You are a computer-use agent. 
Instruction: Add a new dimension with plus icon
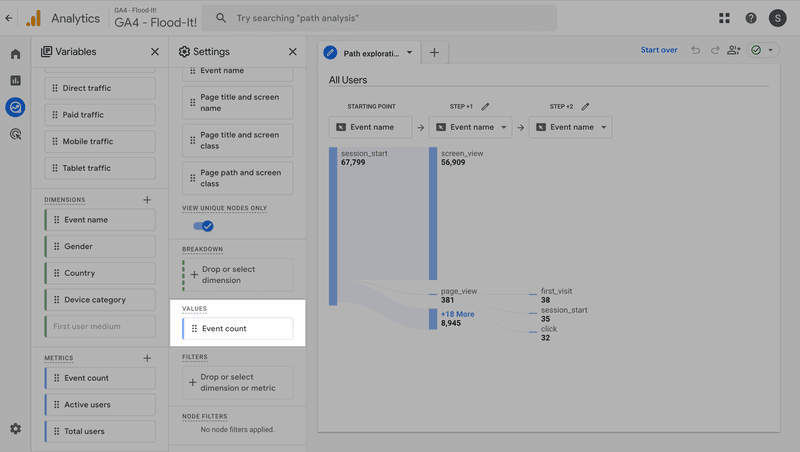click(x=147, y=200)
